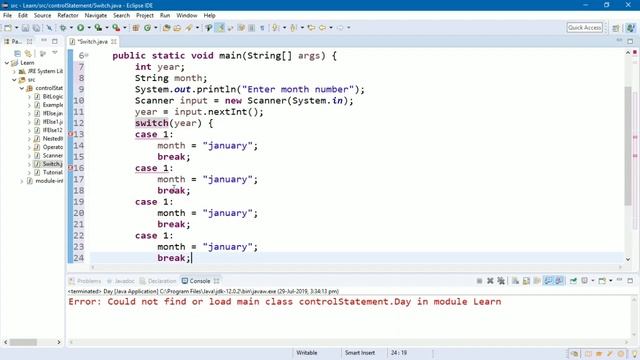Select Scanner file in Package Explorer

[49, 156]
